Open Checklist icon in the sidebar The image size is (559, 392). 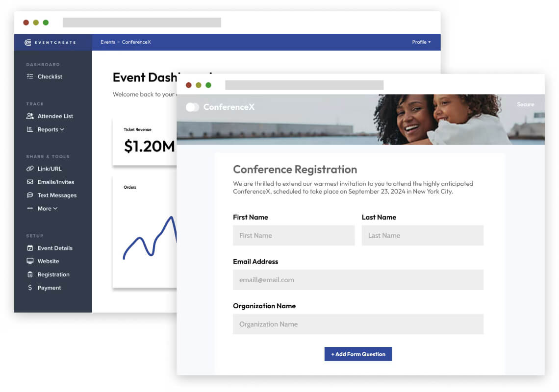30,76
